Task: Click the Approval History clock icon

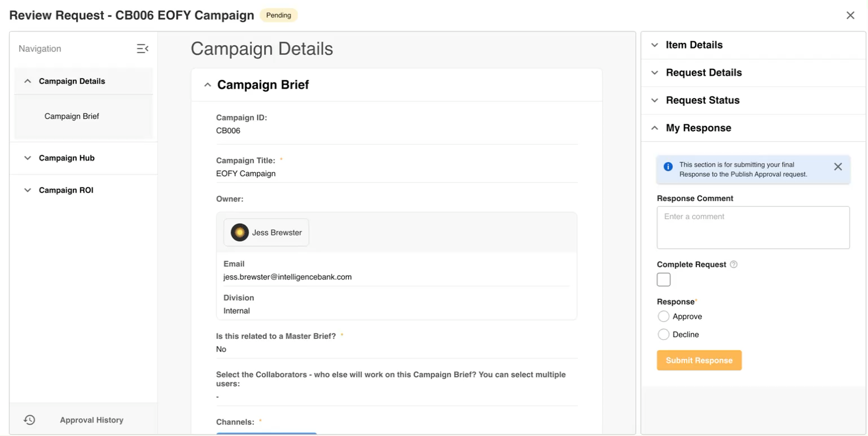Action: (29, 420)
